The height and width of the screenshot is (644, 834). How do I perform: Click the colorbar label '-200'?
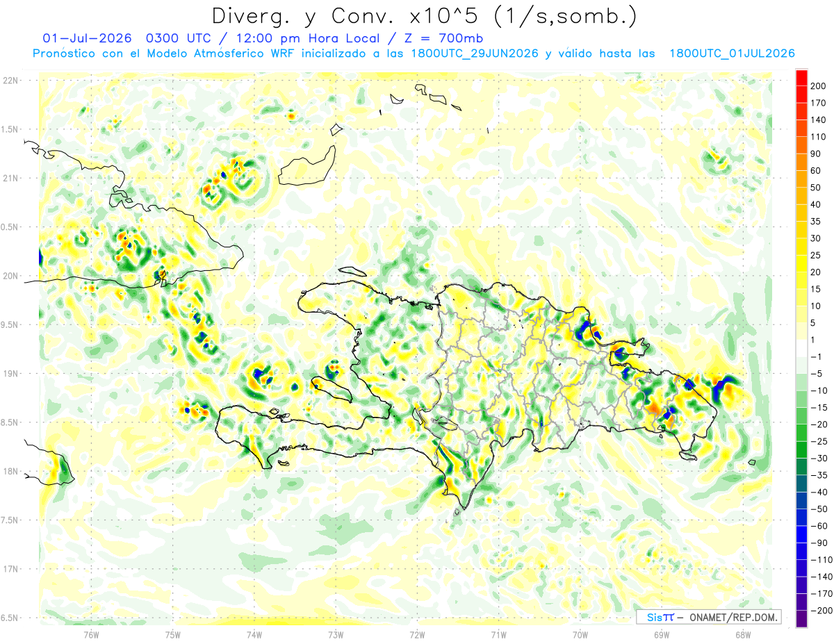[x=821, y=611]
